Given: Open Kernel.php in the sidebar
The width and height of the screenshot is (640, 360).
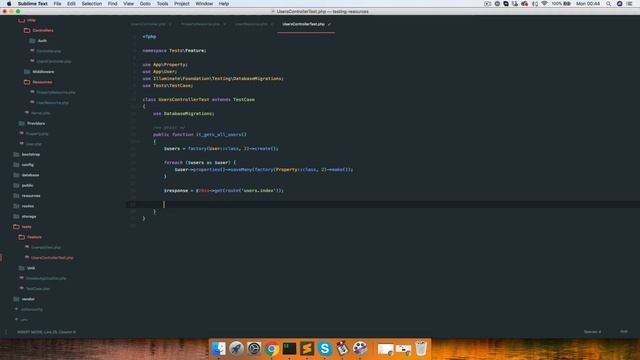Looking at the screenshot, I should click(40, 113).
